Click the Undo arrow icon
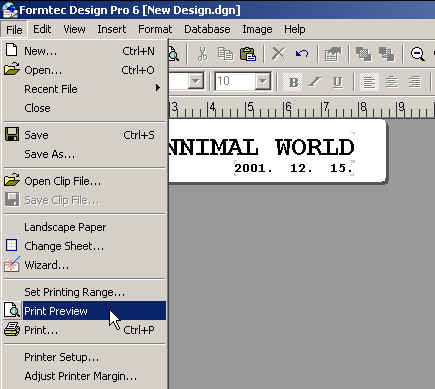435x389 pixels. point(302,54)
